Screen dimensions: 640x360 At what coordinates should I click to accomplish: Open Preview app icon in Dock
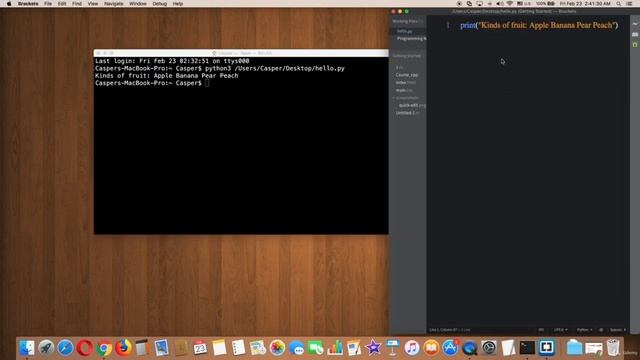162,348
